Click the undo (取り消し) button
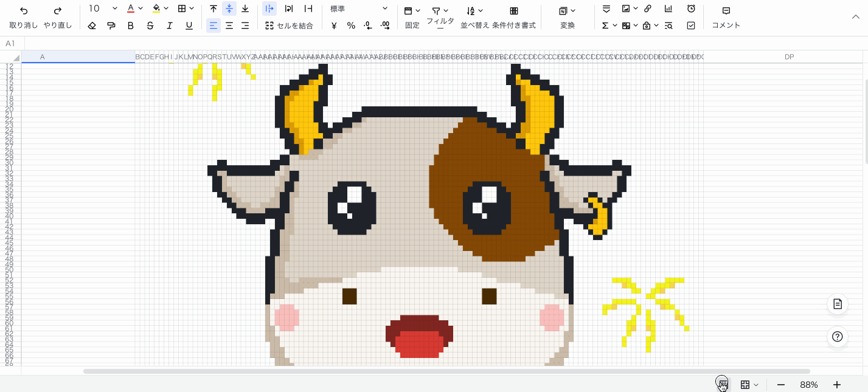This screenshot has width=868, height=392. (x=24, y=17)
